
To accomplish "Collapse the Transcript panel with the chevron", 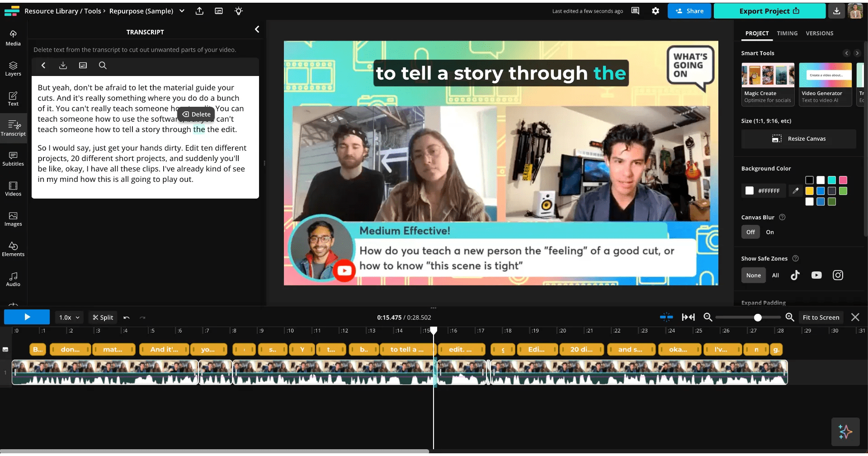I will tap(257, 29).
